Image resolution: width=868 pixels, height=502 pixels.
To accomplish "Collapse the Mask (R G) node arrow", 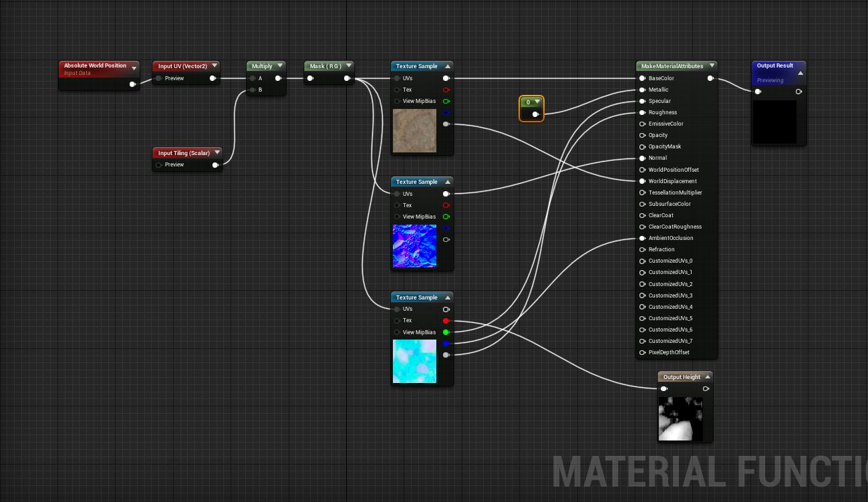I will coord(349,66).
